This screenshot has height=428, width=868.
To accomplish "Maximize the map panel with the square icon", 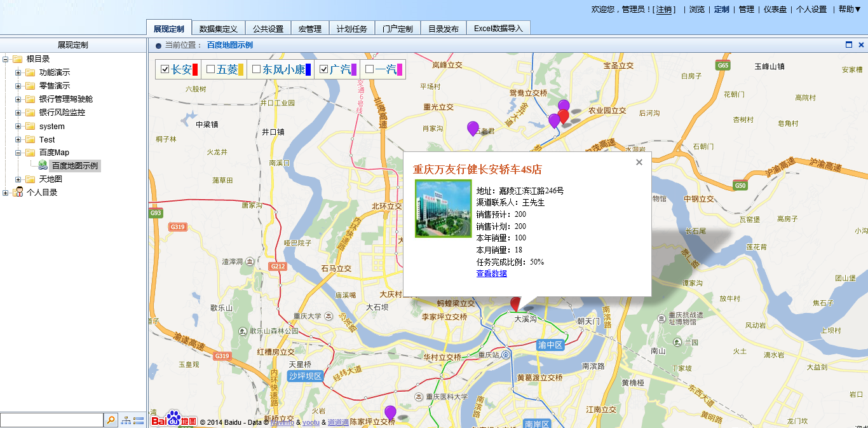I will coord(849,45).
